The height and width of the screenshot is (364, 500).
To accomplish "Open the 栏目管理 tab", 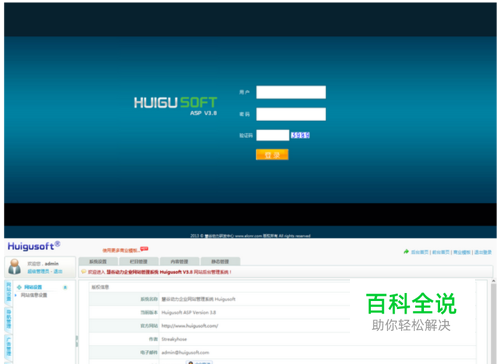I will click(x=139, y=261).
